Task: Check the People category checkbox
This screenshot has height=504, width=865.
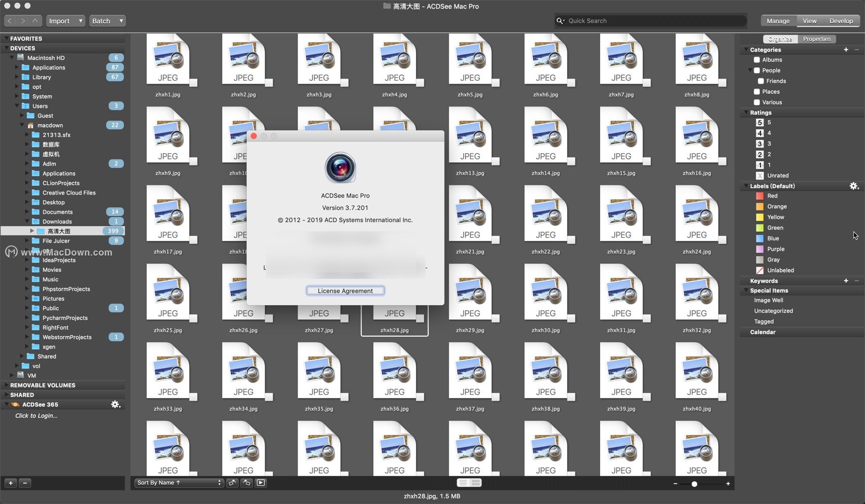Action: 756,70
